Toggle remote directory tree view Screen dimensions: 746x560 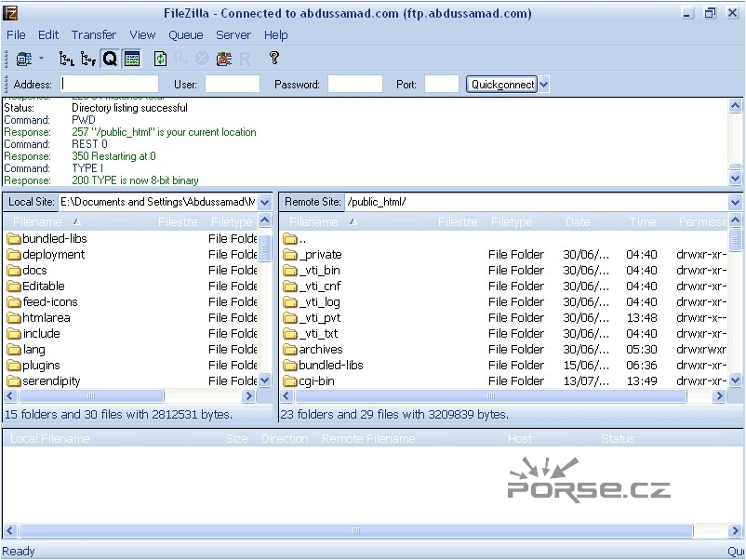click(x=88, y=59)
